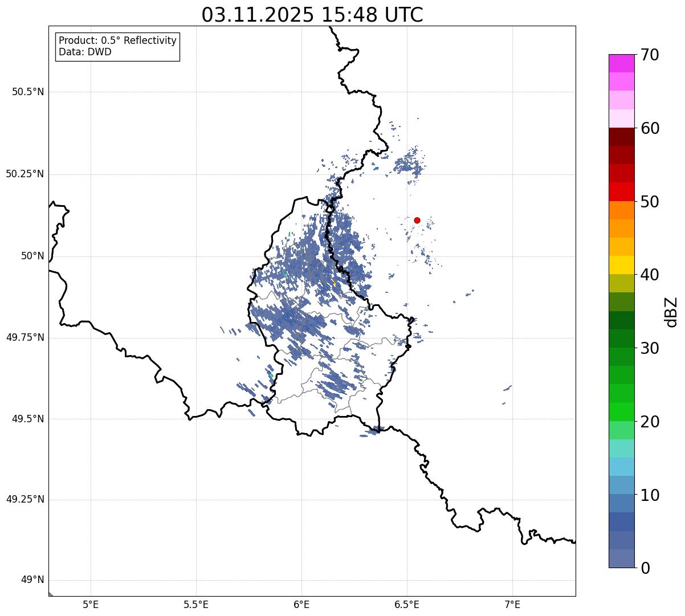685x616 pixels.
Task: Click the 49°N latitude label
Action: click(x=32, y=580)
